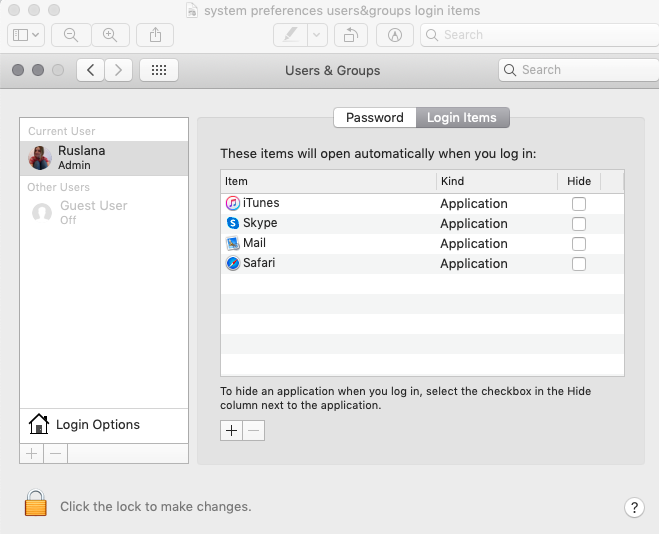Open help with the question mark
This screenshot has width=659, height=534.
tap(634, 508)
